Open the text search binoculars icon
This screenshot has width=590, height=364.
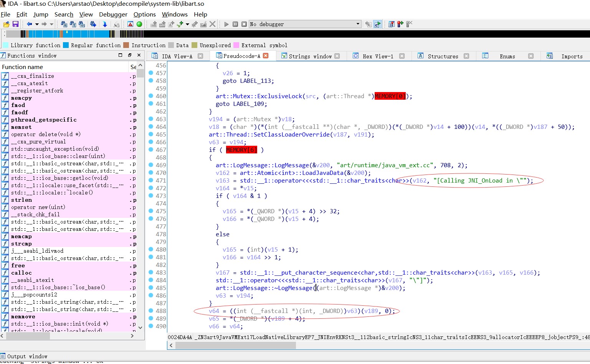73,24
